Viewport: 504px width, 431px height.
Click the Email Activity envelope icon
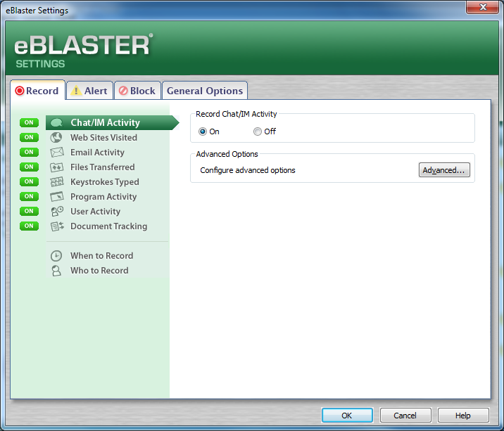(57, 153)
